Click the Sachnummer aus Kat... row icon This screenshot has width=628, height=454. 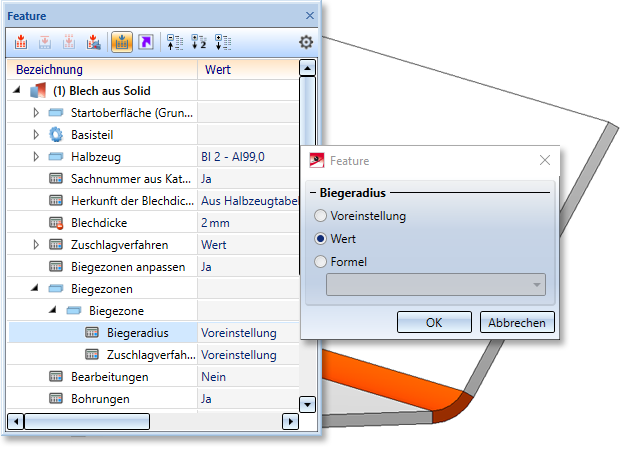[56, 179]
